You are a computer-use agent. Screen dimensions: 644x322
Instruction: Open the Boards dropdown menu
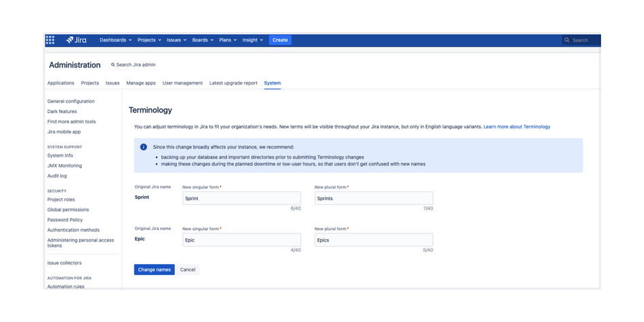point(203,40)
